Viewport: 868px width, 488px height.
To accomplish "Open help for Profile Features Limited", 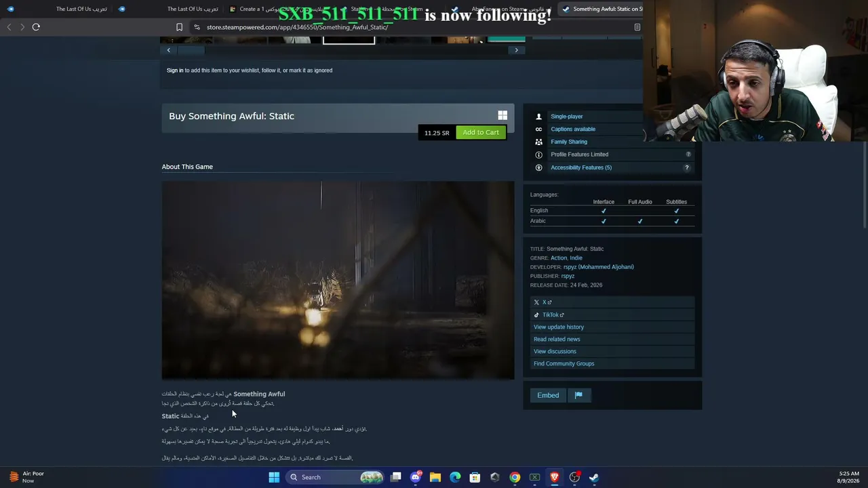I will tap(688, 155).
